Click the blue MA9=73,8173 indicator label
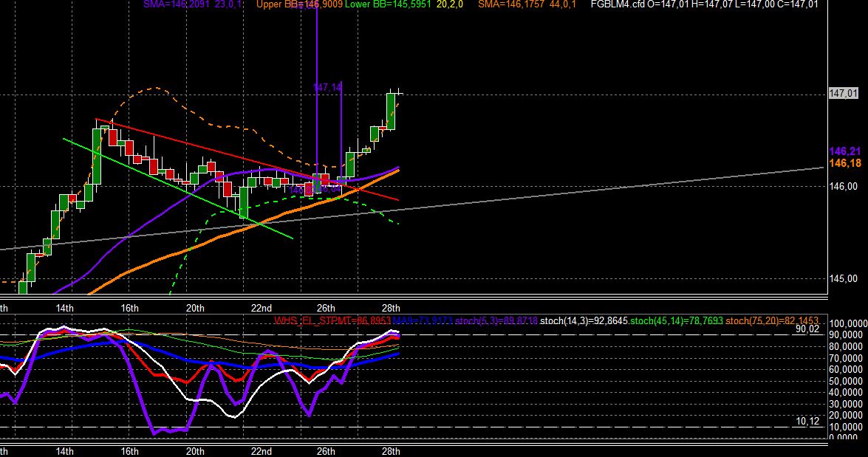The width and height of the screenshot is (868, 457). [x=423, y=321]
